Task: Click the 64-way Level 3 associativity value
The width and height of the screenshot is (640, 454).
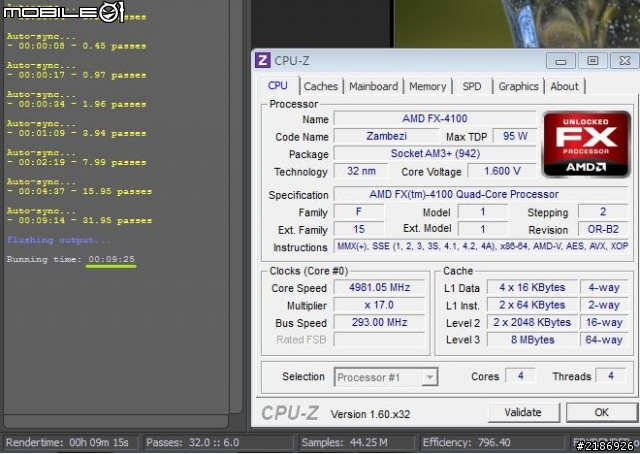Action: 604,340
